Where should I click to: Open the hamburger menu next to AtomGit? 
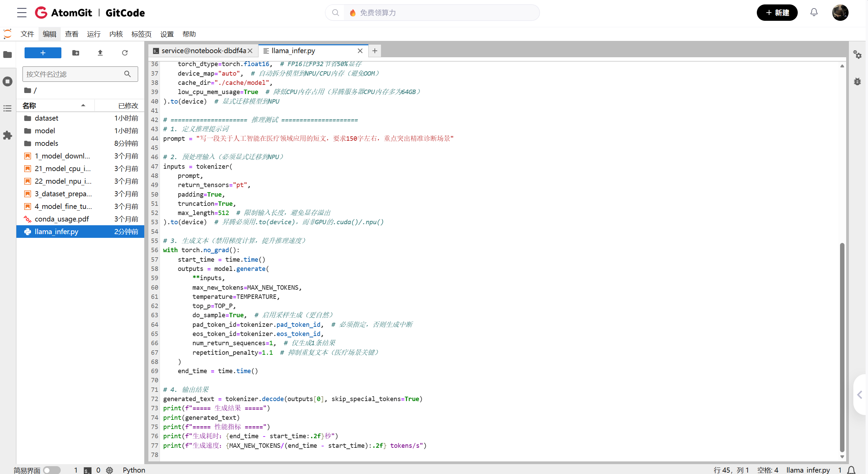(22, 13)
